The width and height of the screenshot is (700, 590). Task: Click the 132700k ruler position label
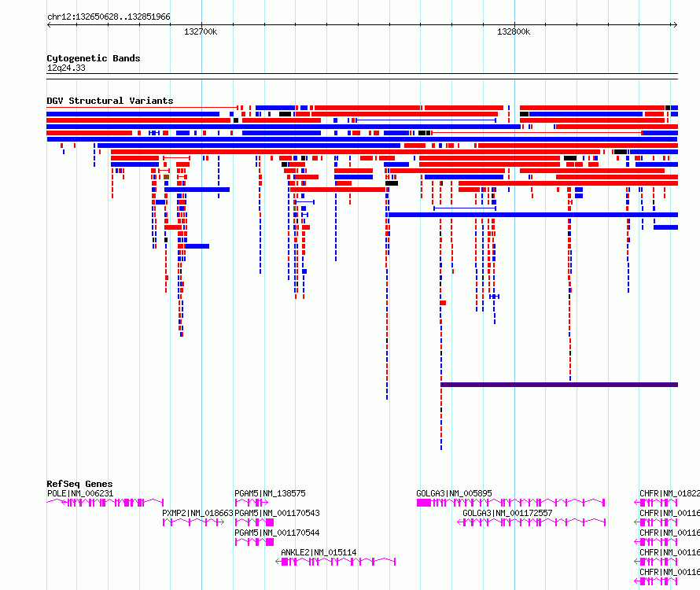201,31
